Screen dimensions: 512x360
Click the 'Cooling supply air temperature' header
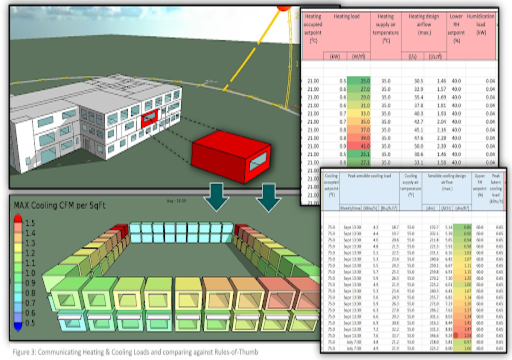click(x=411, y=185)
